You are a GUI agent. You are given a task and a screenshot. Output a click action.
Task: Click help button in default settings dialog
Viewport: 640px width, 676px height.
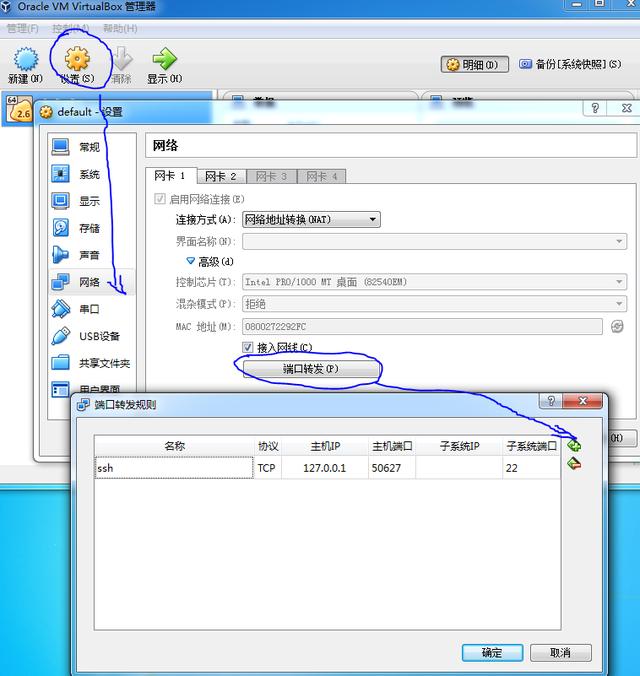[595, 108]
